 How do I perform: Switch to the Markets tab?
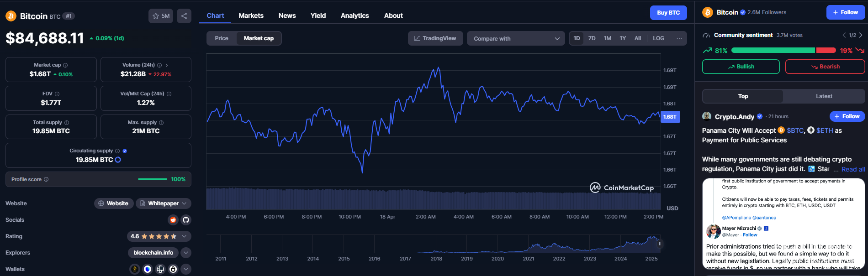coord(251,16)
